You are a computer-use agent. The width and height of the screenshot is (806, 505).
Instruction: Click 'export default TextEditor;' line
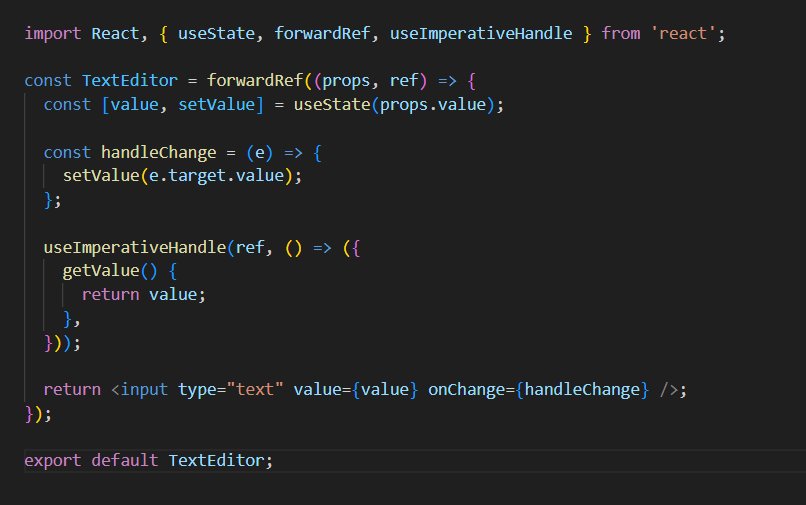tap(149, 460)
